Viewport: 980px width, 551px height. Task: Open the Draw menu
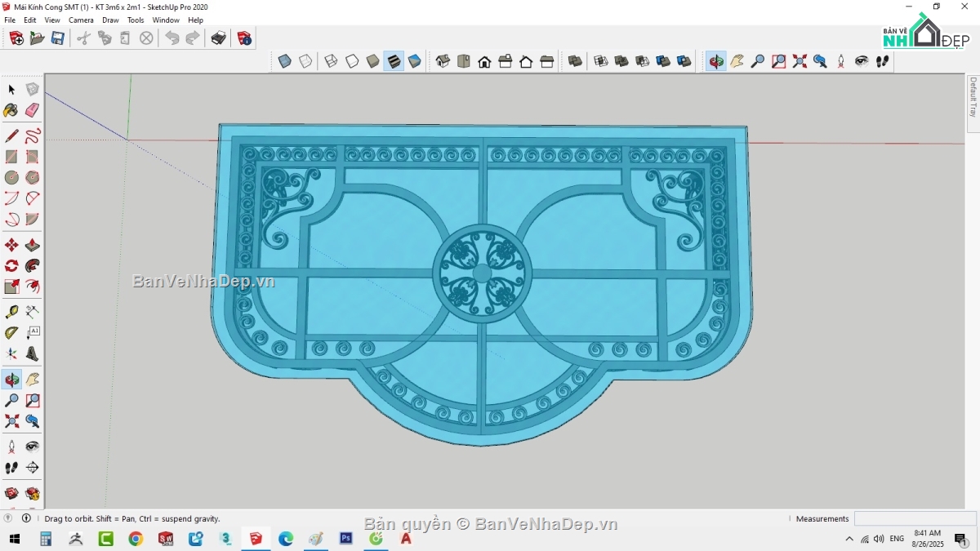coord(110,20)
